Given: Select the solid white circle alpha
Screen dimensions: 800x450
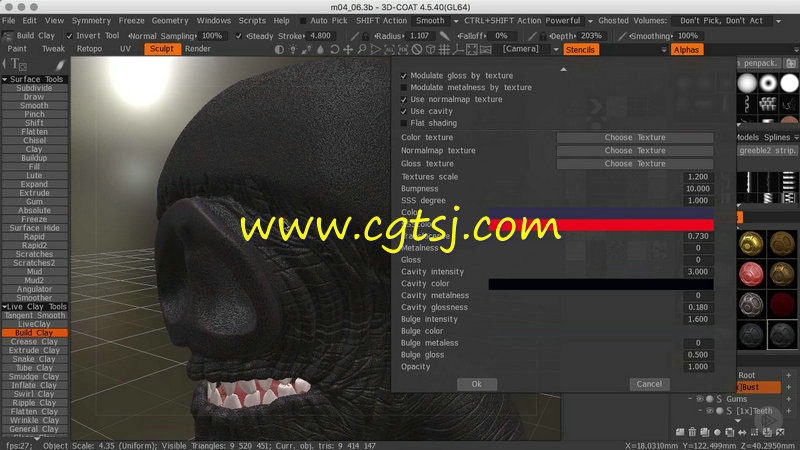Looking at the screenshot, I should [789, 83].
